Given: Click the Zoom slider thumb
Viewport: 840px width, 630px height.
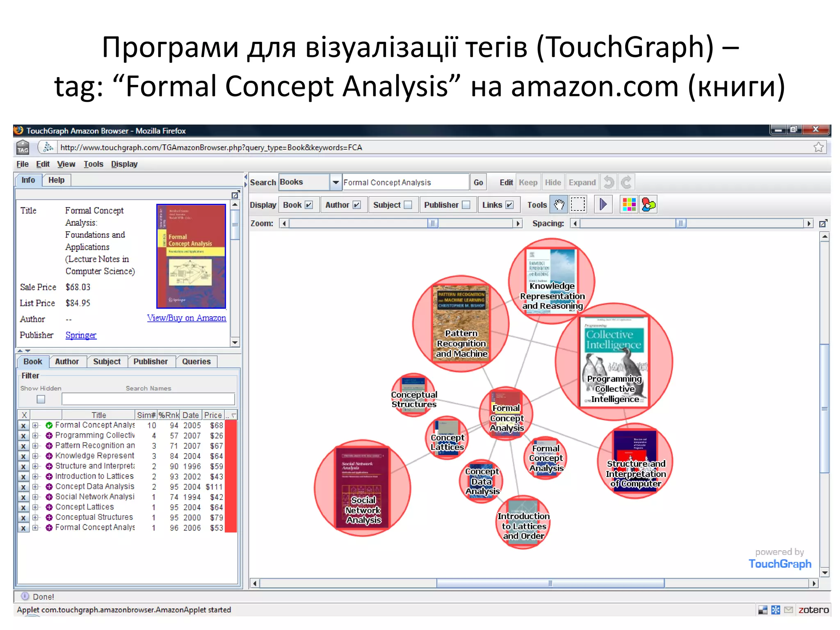Looking at the screenshot, I should click(433, 224).
